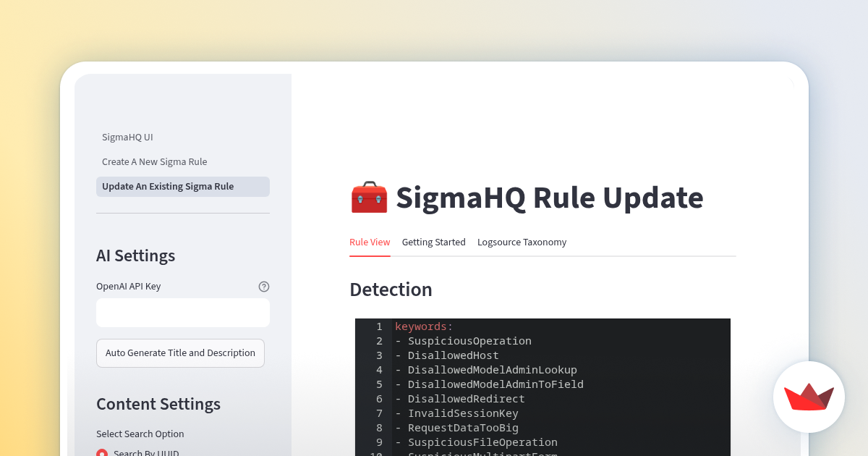The width and height of the screenshot is (868, 456).
Task: Open Create A New Sigma Rule page
Action: 154,162
